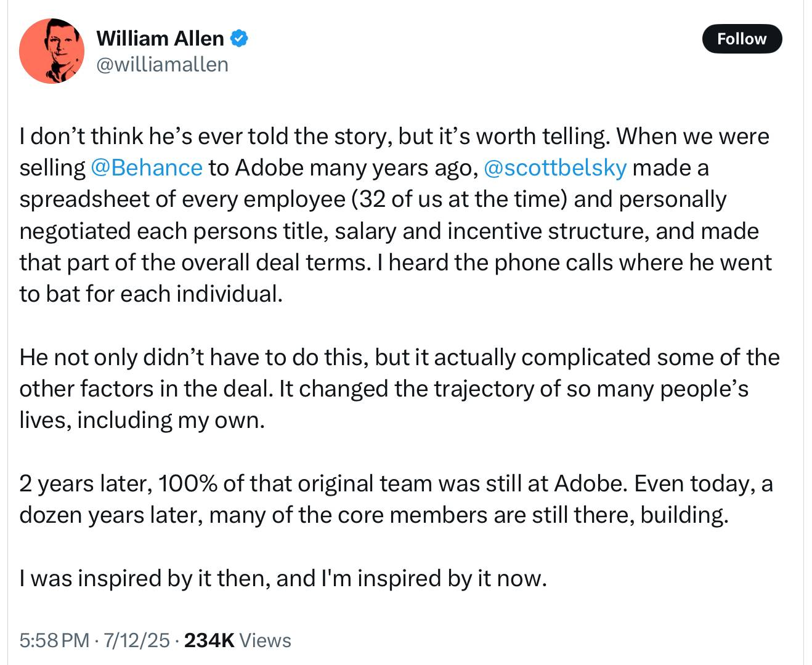Click the 5:58 PM timestamp

(54, 640)
